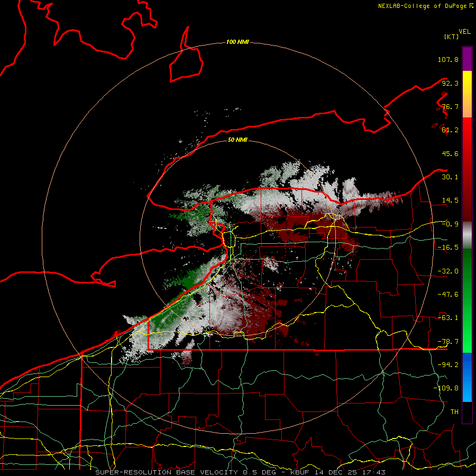
Task: Click the blue segment of the velocity color bar
Action: (467, 377)
